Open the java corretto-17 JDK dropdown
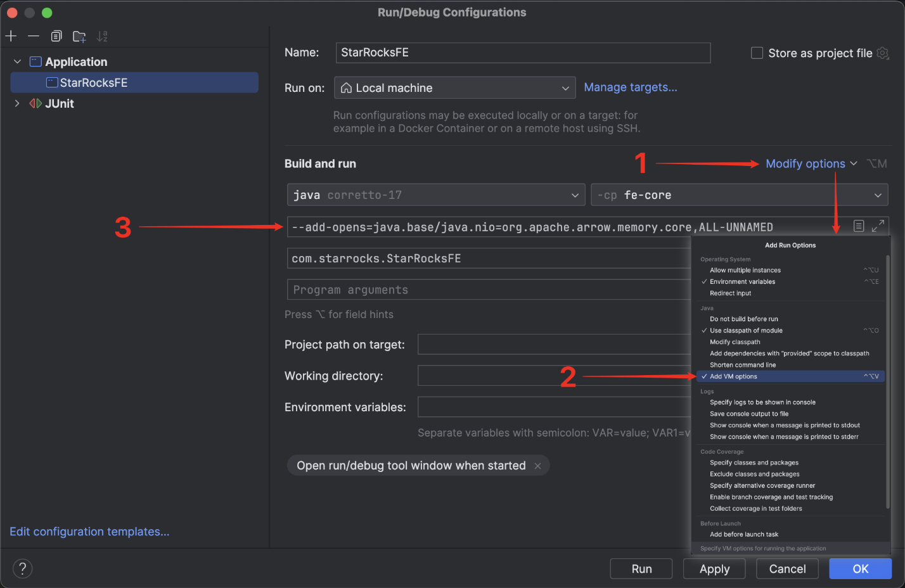 (435, 195)
